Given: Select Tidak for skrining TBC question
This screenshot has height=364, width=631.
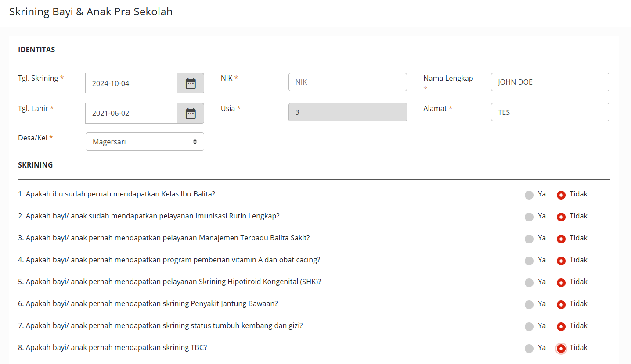Looking at the screenshot, I should coord(561,348).
